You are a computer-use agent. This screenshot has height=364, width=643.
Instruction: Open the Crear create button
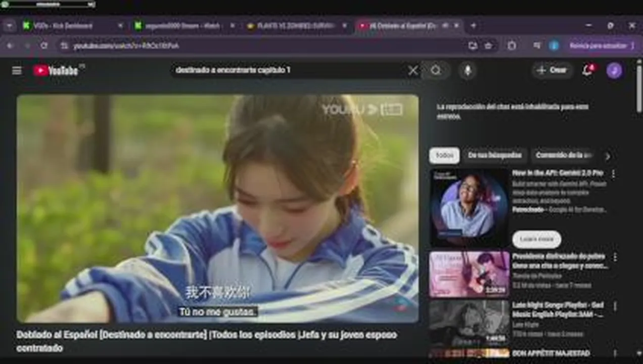(x=552, y=70)
